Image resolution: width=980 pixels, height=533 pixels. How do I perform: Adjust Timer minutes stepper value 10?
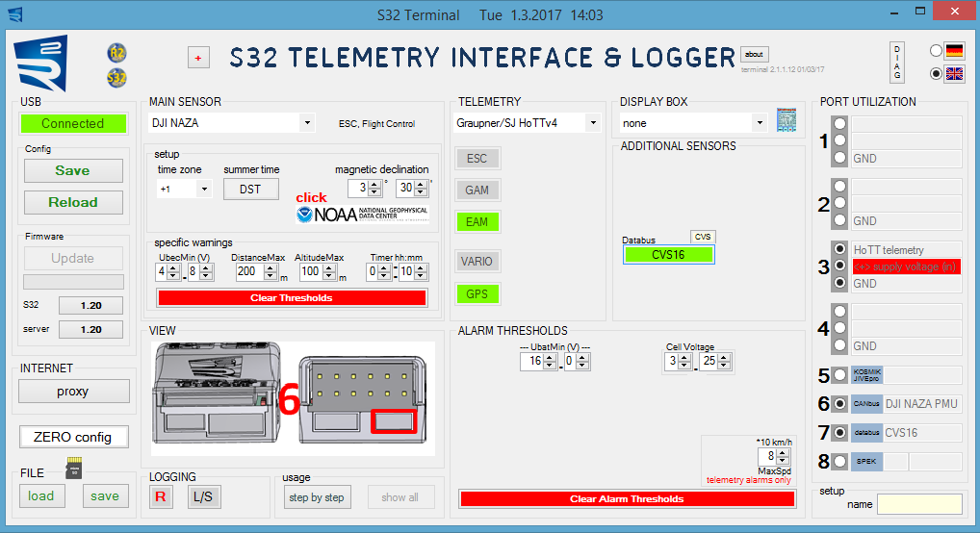point(422,272)
